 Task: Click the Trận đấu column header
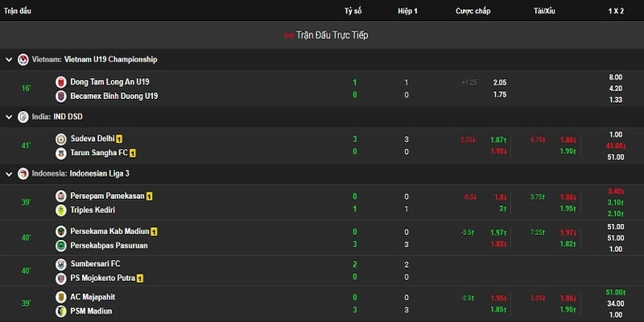18,11
